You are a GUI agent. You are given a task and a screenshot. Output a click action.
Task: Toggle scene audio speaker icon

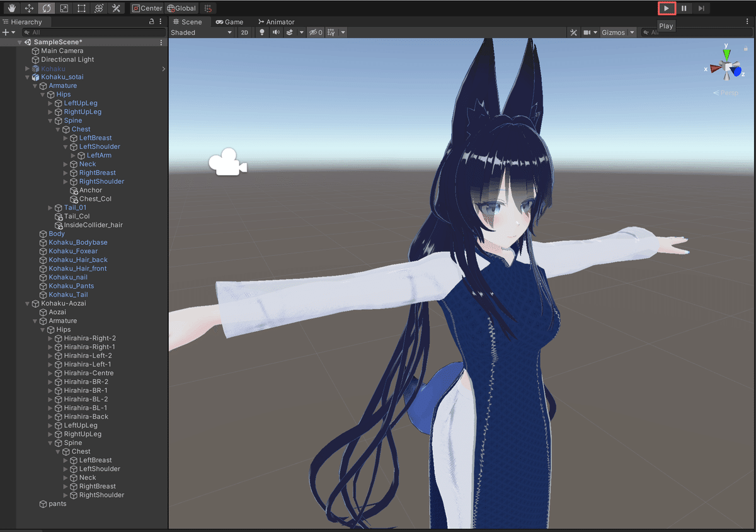point(276,32)
